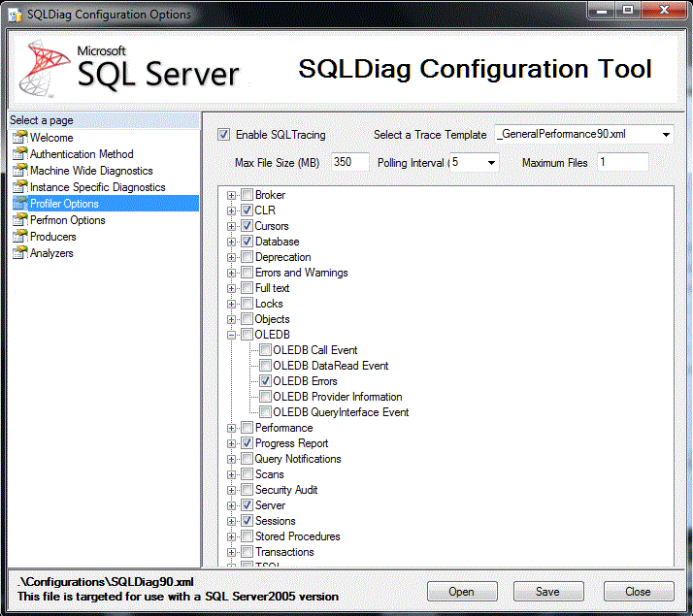The width and height of the screenshot is (693, 616).
Task: Check the Broker event checkbox
Action: [247, 195]
